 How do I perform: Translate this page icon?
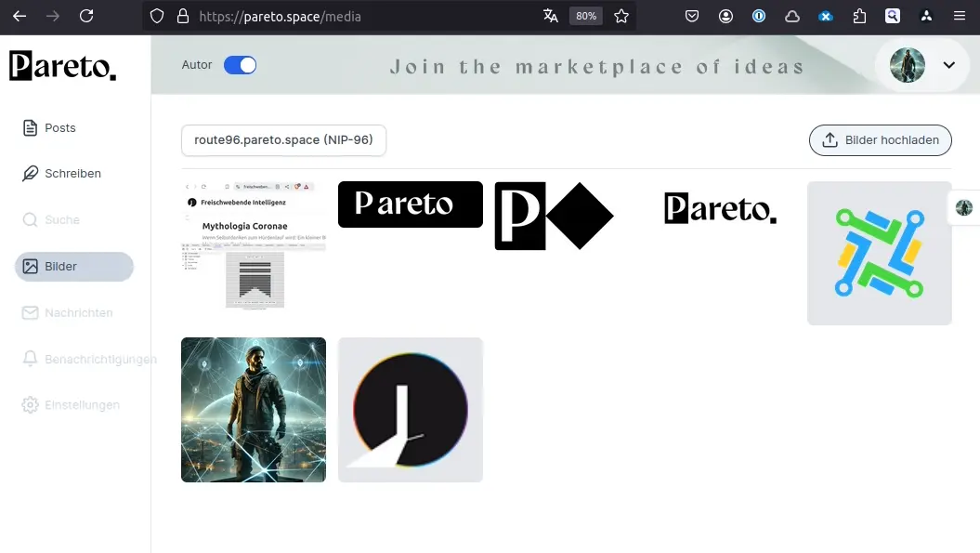[551, 17]
